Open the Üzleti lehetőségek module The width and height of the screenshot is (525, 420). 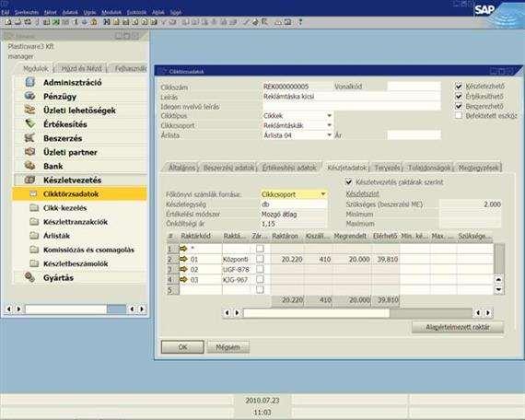[x=80, y=111]
